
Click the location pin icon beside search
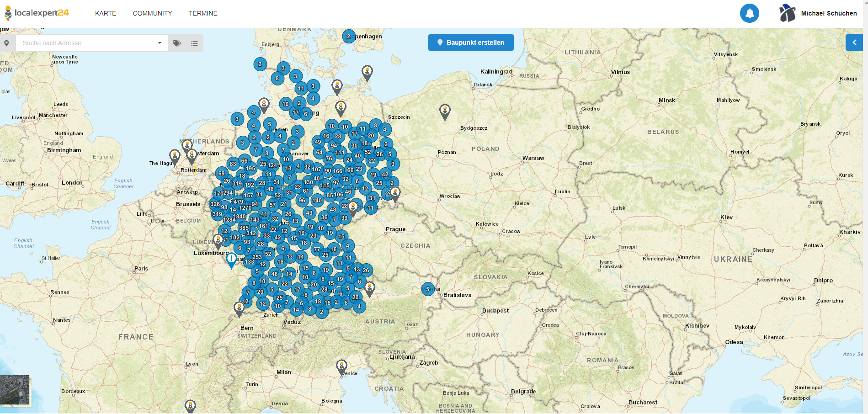7,43
